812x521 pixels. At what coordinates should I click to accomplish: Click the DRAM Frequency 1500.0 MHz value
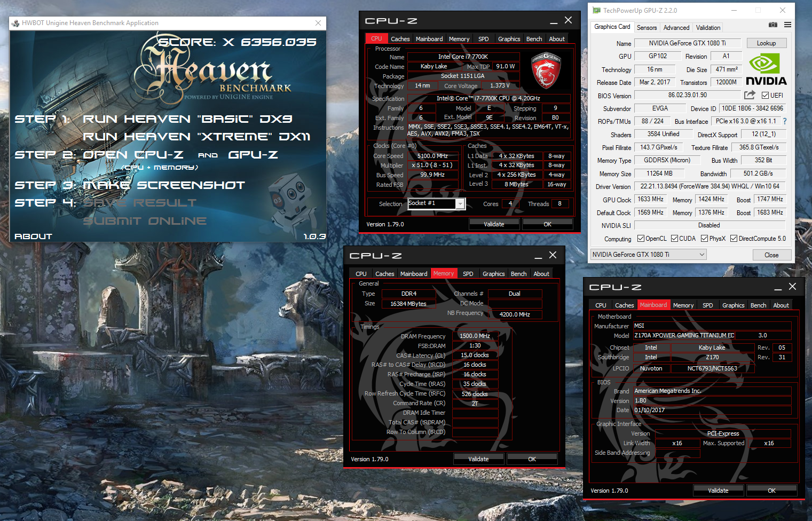click(475, 336)
